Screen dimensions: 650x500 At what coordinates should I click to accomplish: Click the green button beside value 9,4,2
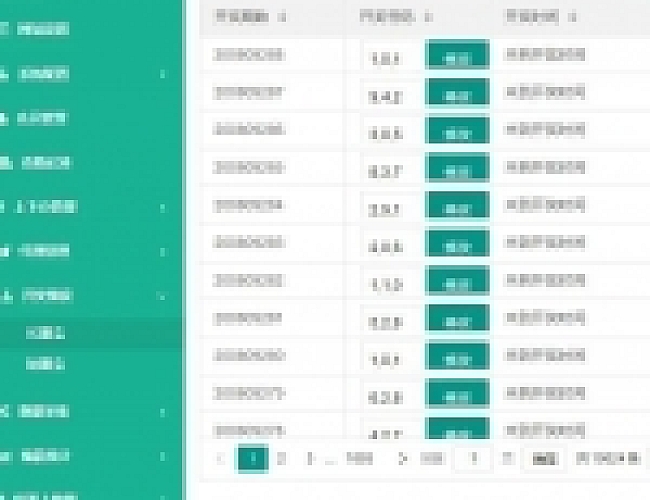[x=457, y=95]
